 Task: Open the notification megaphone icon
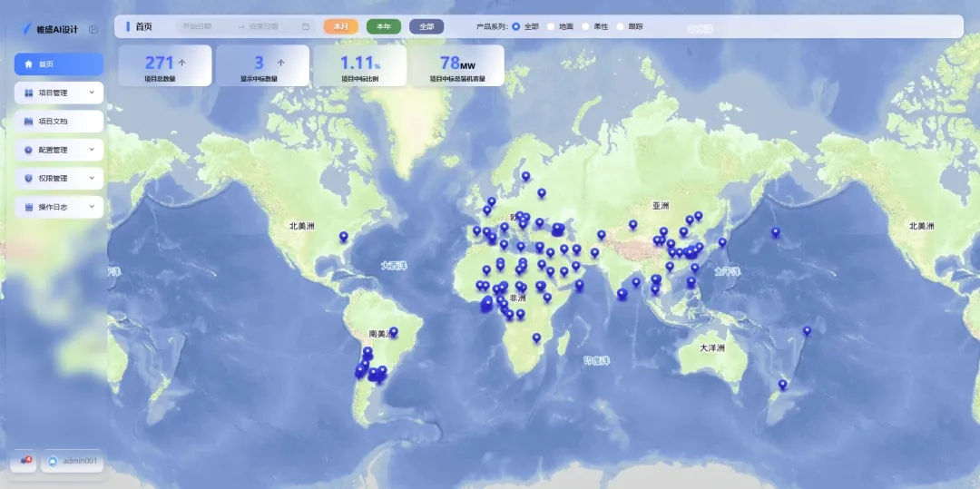click(x=25, y=460)
